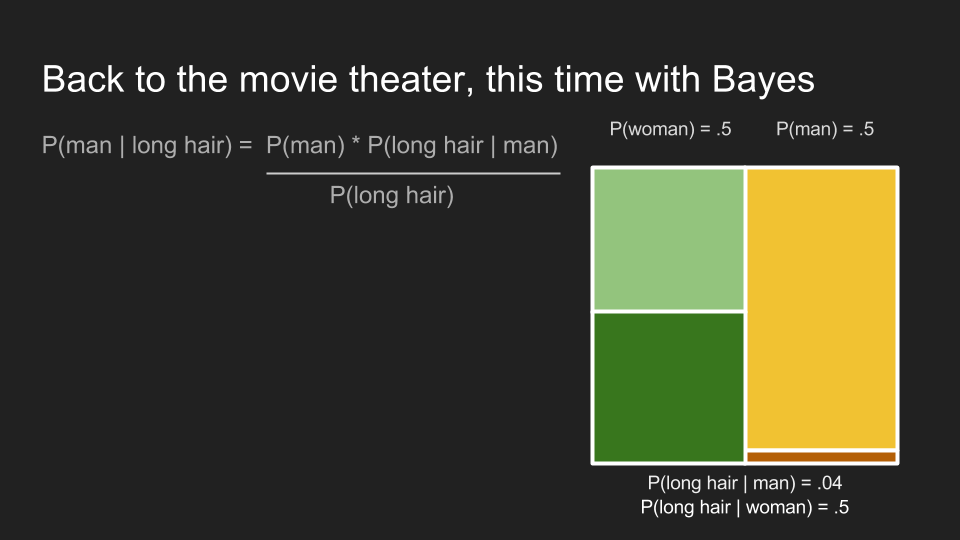Viewport: 960px width, 540px height.
Task: Select the light green rectangle
Action: click(x=669, y=239)
